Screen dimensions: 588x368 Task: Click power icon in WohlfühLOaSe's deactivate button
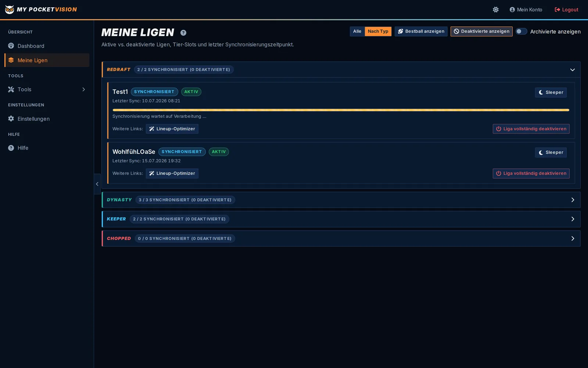click(x=499, y=173)
